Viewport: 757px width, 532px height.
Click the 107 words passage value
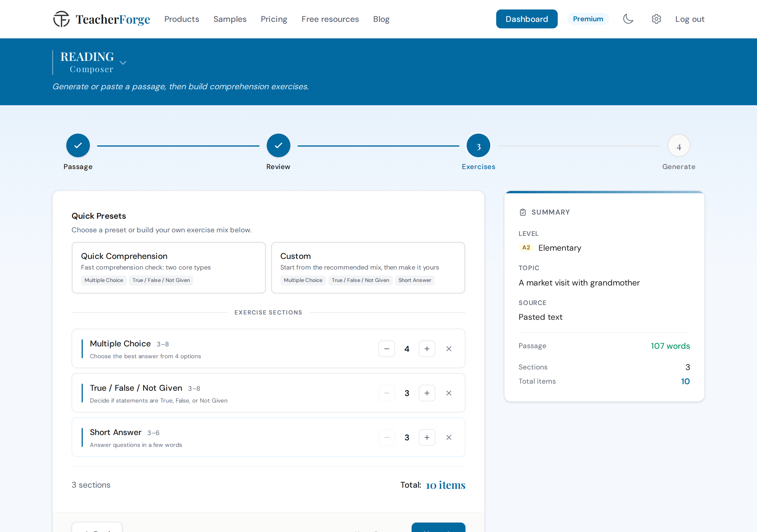670,346
